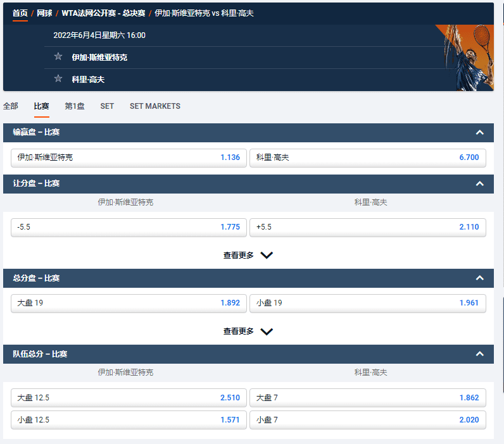The width and height of the screenshot is (504, 444).
Task: Open WTA法网公开赛 - 总决赛 breadcrumb
Action: point(103,13)
